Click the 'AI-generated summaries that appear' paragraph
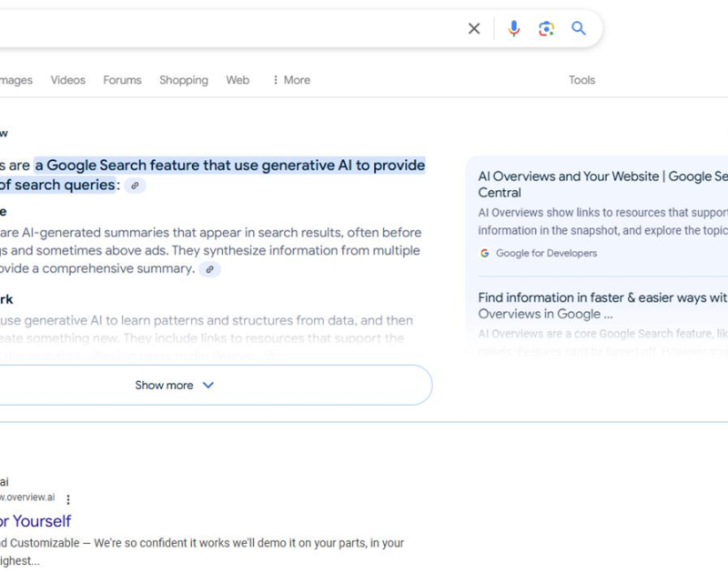 211,250
